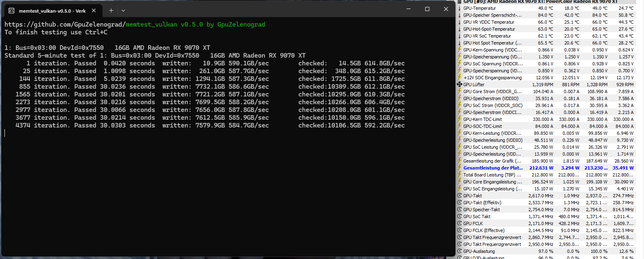
Task: Click the lightning icon beside GPU Core Eingangsleistung
Action: click(460, 182)
